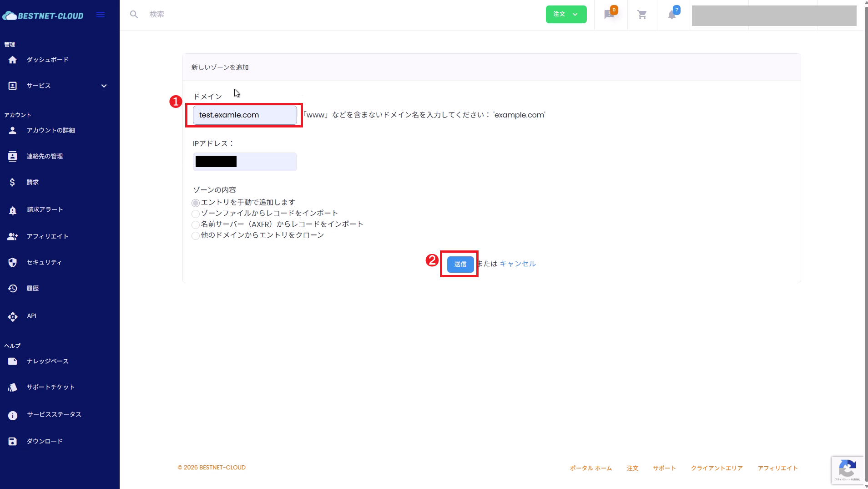Click the 請求 dollar icon in sidebar
Viewport: 868px width, 489px height.
[12, 182]
